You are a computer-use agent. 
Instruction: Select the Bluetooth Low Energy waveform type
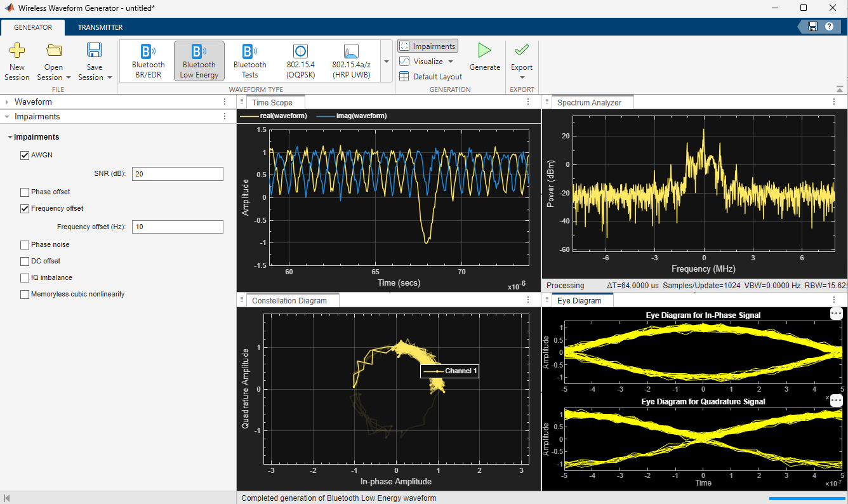click(x=199, y=60)
